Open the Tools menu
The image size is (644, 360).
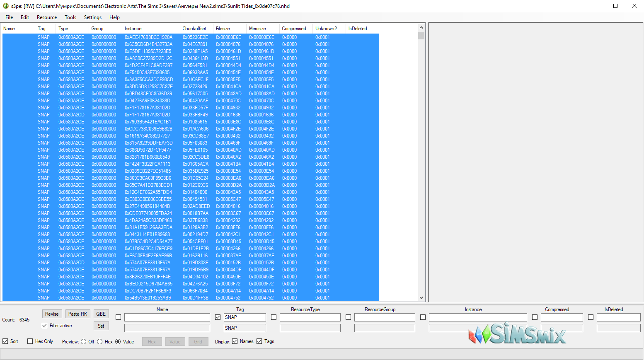pyautogui.click(x=70, y=17)
